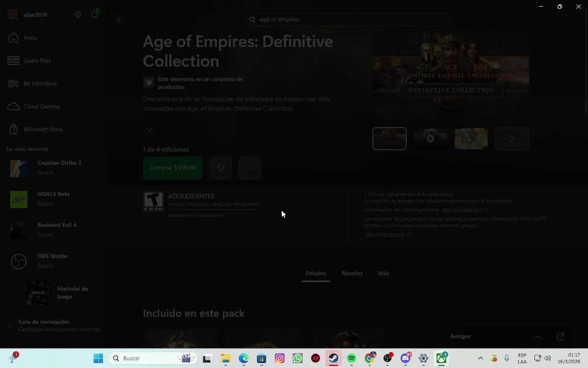The image size is (588, 368).
Task: Click the taskbar Buscar search box
Action: click(153, 358)
